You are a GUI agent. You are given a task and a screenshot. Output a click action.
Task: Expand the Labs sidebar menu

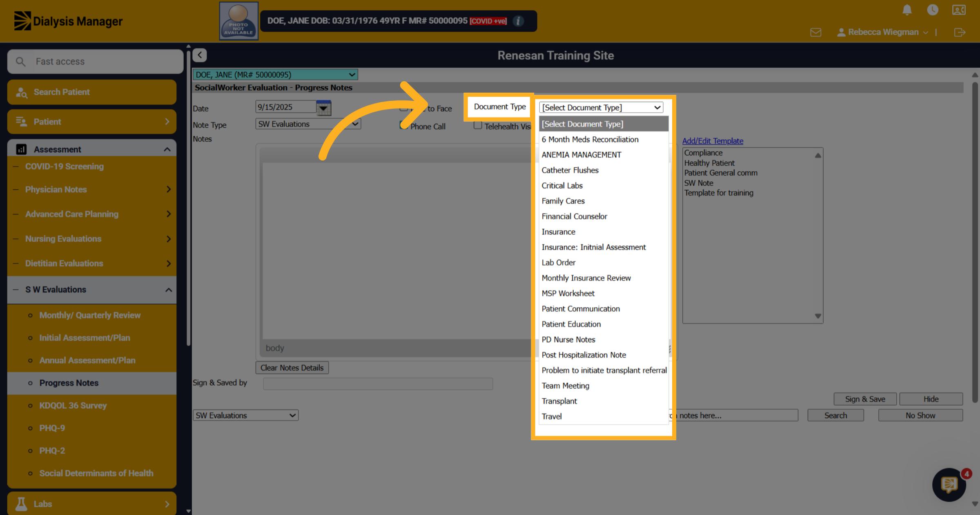[92, 504]
